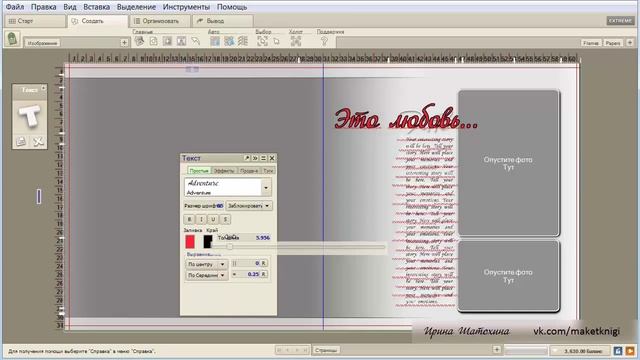The width and height of the screenshot is (640, 360).
Task: Select the Простые tab in Текст dialog
Action: click(199, 171)
